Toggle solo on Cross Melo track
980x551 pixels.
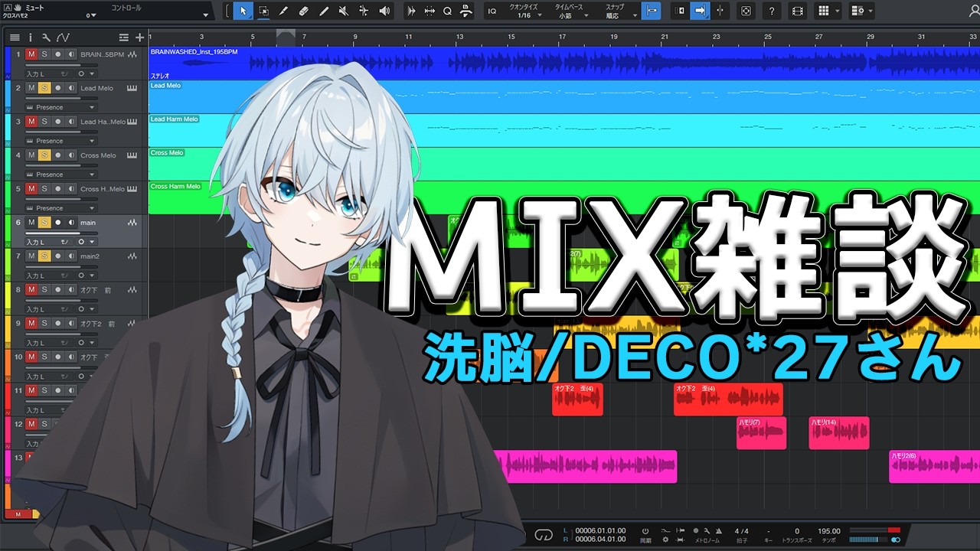(44, 155)
